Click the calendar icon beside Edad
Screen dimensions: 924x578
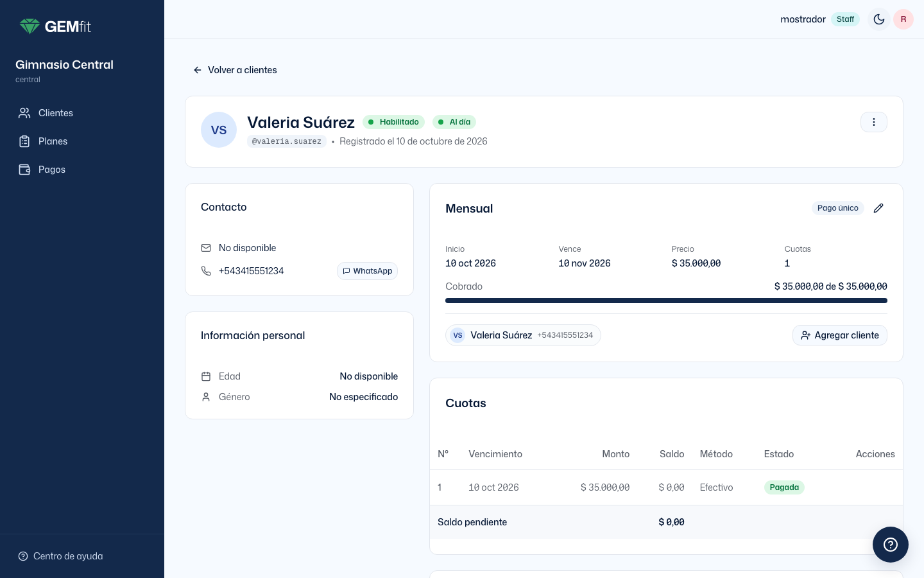coord(206,376)
